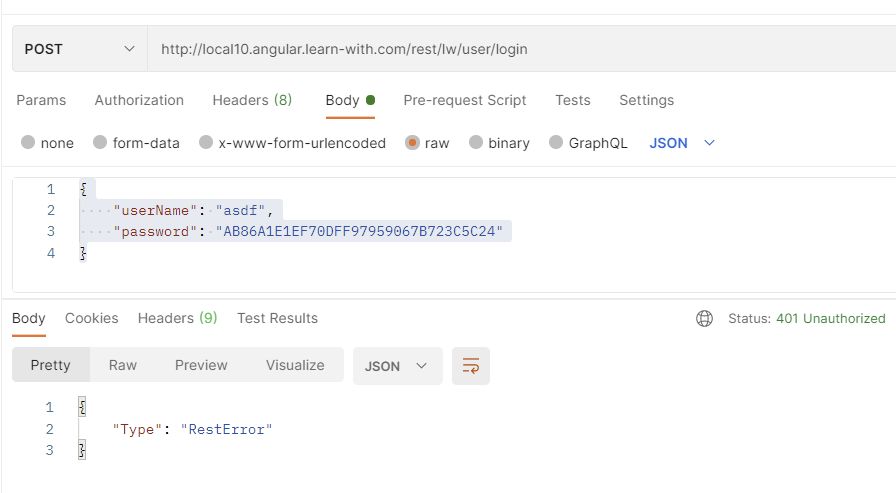The height and width of the screenshot is (493, 896).
Task: Click the globe network information icon
Action: pyautogui.click(x=704, y=319)
